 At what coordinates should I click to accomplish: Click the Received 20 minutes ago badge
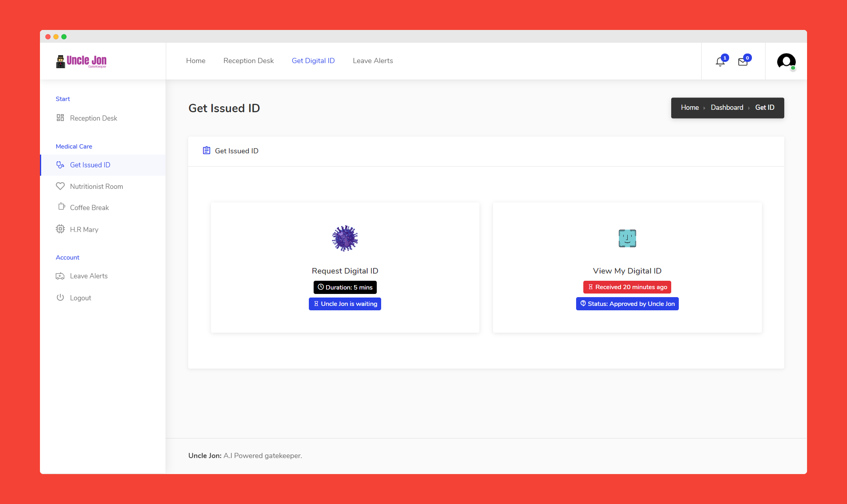pyautogui.click(x=627, y=287)
